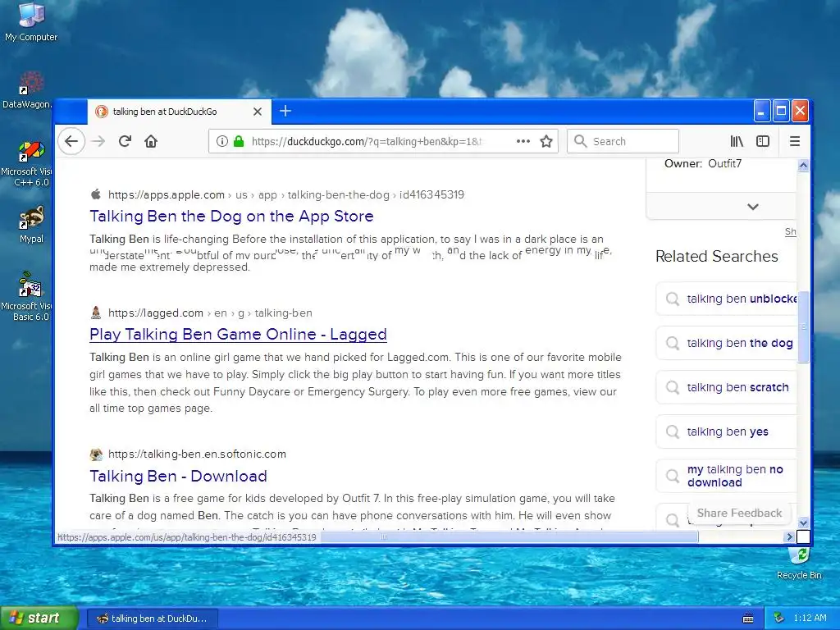Show site information icon in address bar
840x630 pixels.
(x=221, y=141)
